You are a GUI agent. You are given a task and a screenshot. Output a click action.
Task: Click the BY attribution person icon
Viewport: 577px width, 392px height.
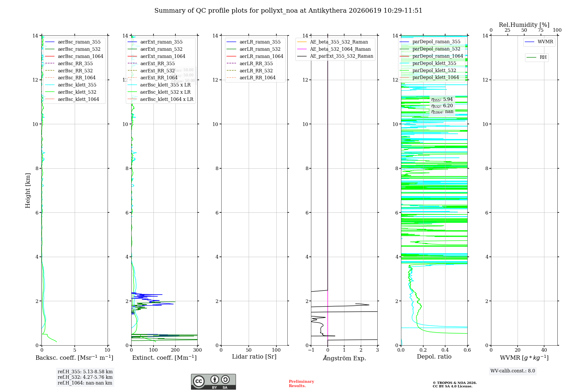coord(215,379)
